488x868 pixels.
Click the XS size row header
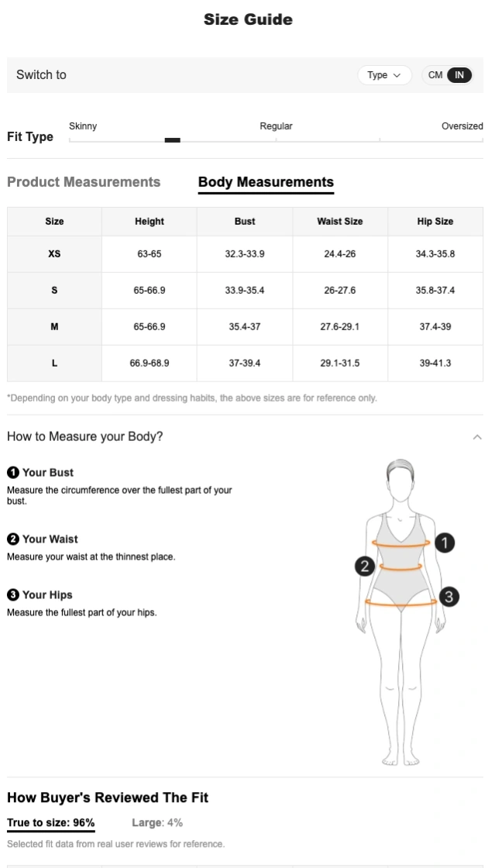coord(54,254)
